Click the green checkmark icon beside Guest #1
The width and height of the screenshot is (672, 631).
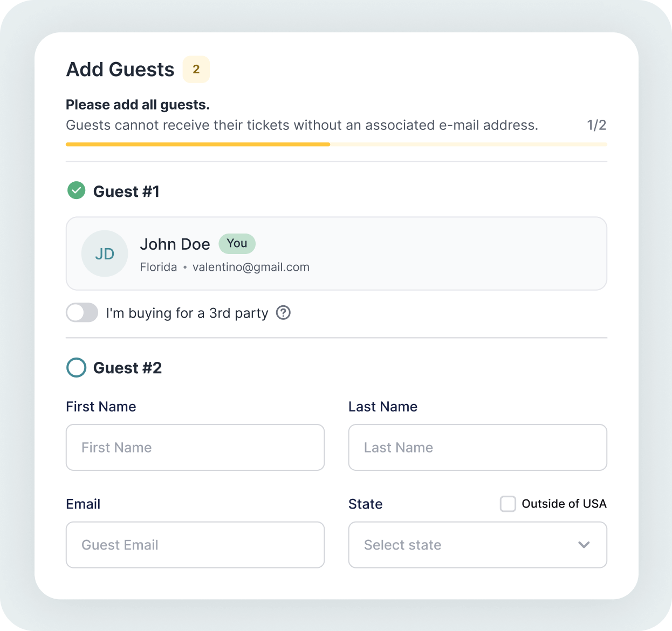[x=76, y=190]
